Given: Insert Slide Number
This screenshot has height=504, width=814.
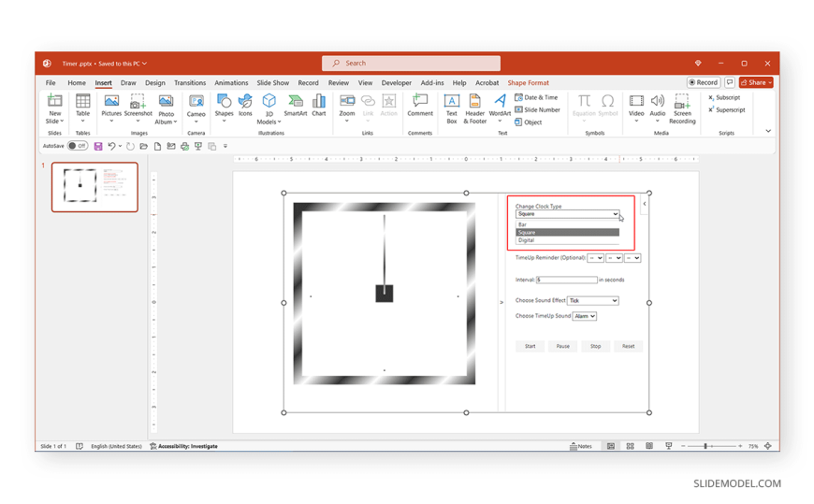Looking at the screenshot, I should tap(537, 110).
